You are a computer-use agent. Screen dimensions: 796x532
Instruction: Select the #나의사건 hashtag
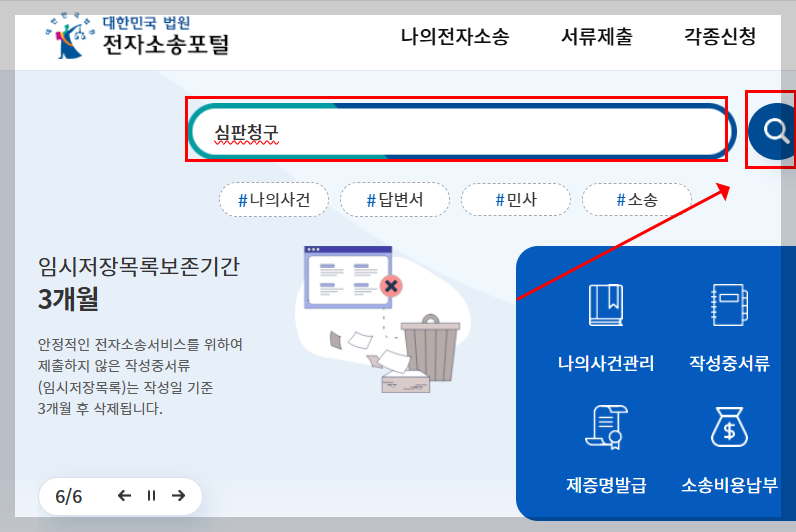274,200
